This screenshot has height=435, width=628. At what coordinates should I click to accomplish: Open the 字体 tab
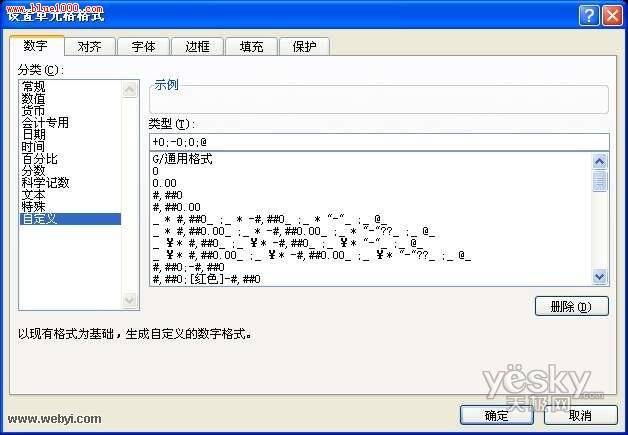point(143,46)
